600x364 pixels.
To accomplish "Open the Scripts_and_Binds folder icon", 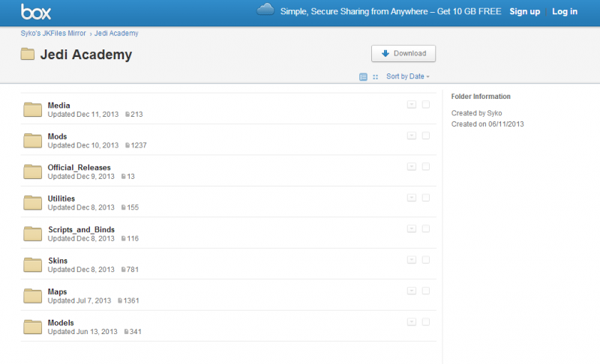I will pos(32,234).
